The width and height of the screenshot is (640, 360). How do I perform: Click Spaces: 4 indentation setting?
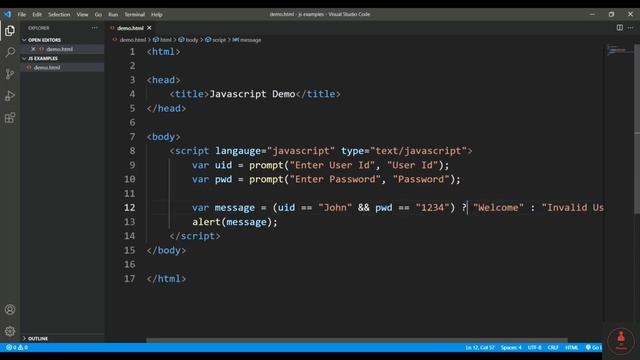pos(511,347)
